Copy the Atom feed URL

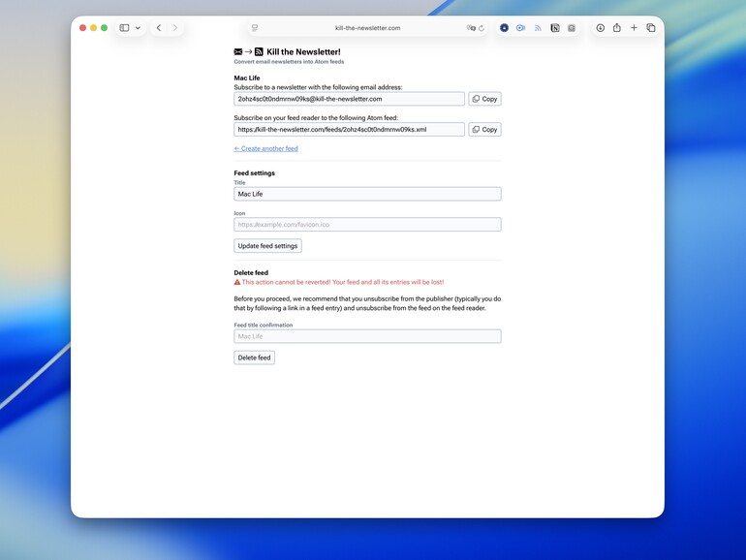click(x=484, y=130)
